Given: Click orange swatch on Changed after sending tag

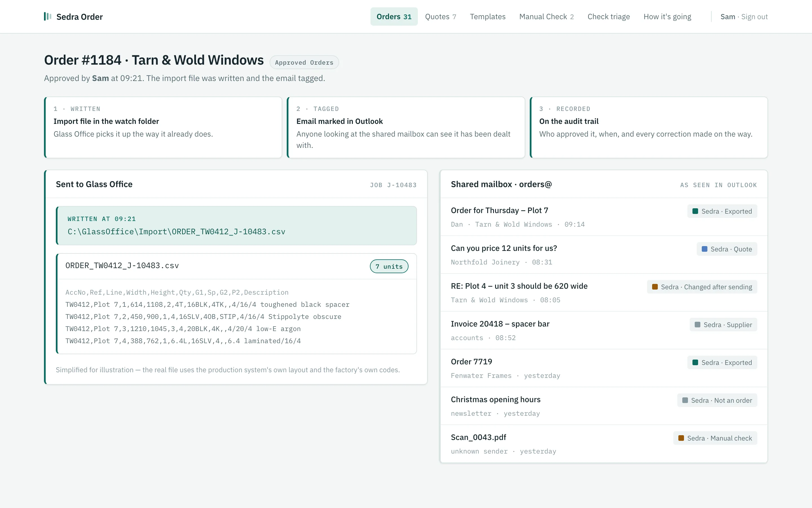Looking at the screenshot, I should [655, 287].
